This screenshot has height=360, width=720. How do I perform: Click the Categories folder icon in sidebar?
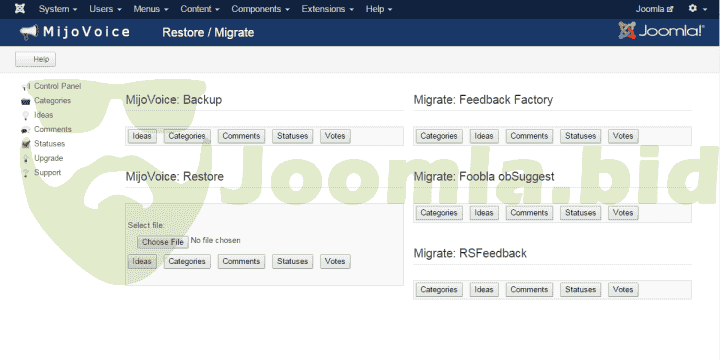point(26,101)
